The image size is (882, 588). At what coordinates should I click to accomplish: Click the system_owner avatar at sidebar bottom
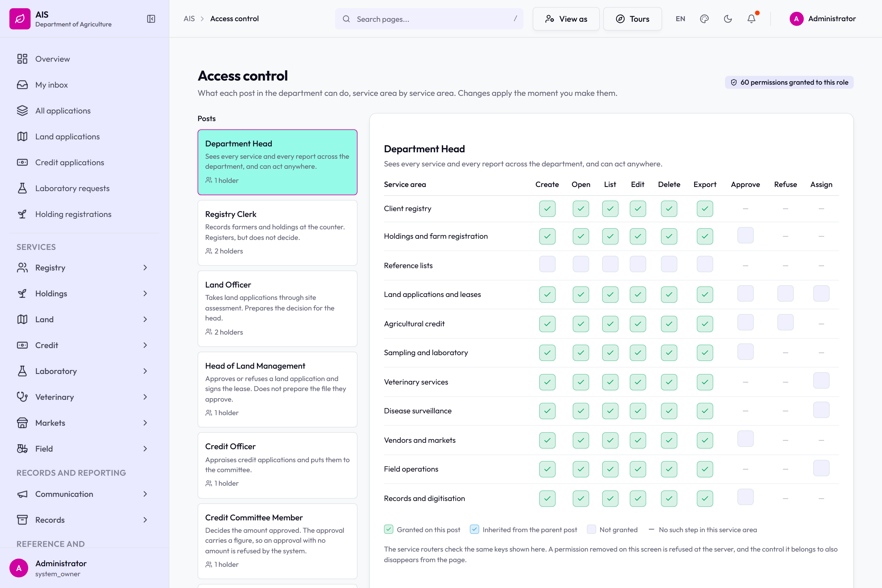point(19,568)
